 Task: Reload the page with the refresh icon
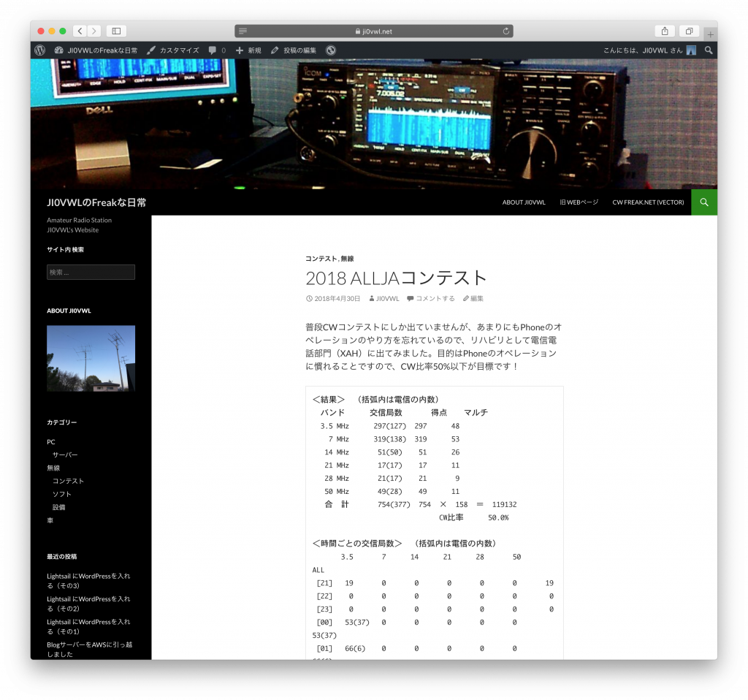tap(505, 31)
